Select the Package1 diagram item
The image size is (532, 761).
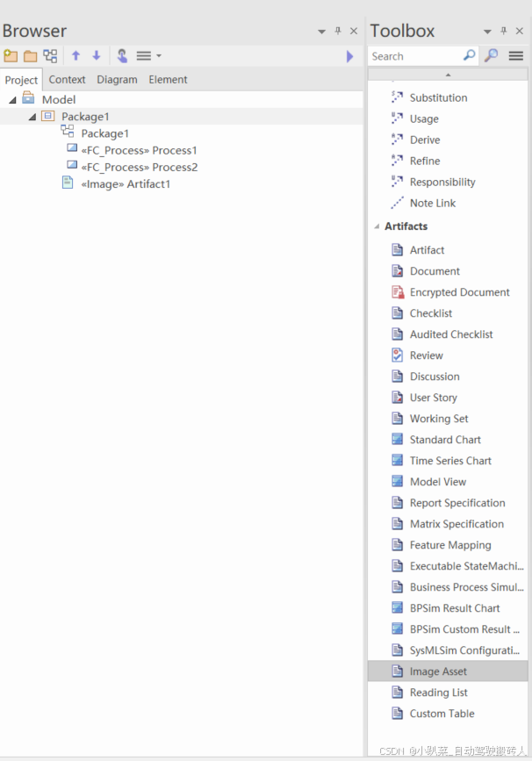[104, 133]
